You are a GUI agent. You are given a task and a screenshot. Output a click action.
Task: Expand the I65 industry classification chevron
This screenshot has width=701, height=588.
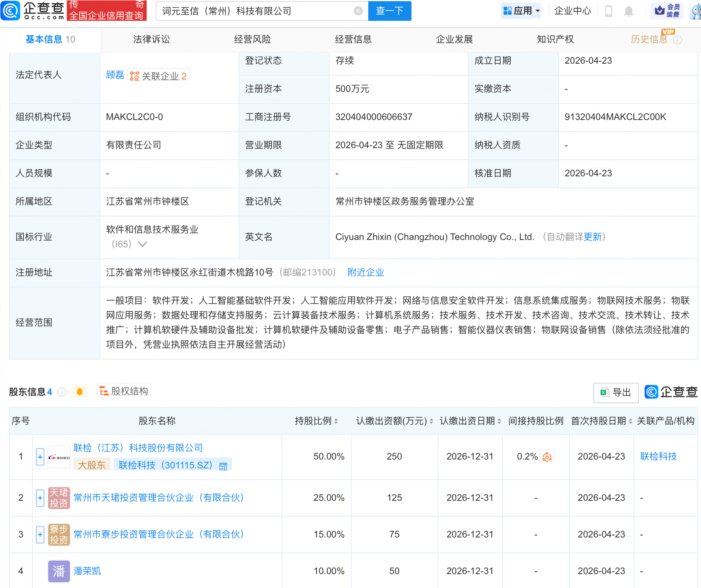tap(142, 244)
